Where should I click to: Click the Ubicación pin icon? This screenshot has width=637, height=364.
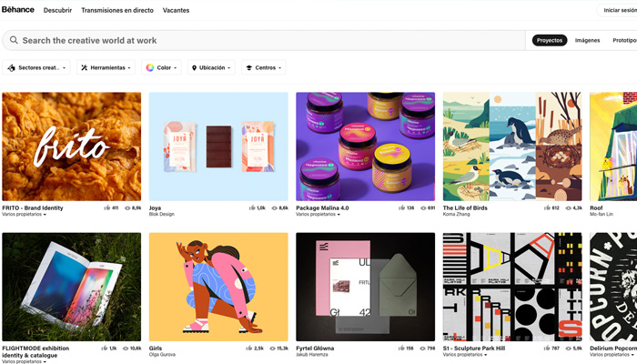pyautogui.click(x=194, y=68)
